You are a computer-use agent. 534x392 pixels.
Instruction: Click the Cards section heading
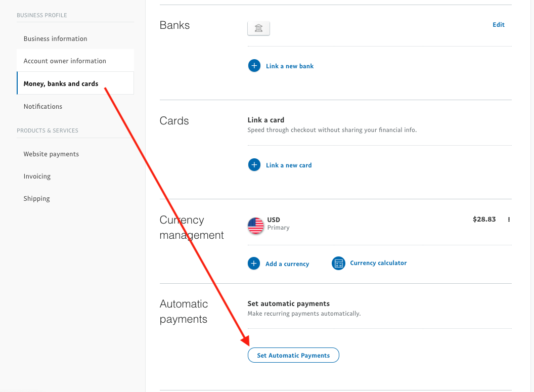(174, 120)
